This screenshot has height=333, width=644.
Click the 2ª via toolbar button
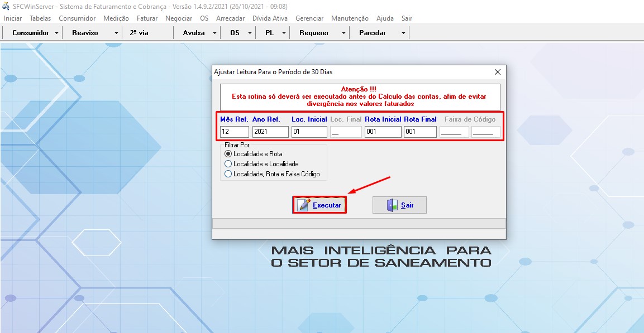point(139,33)
